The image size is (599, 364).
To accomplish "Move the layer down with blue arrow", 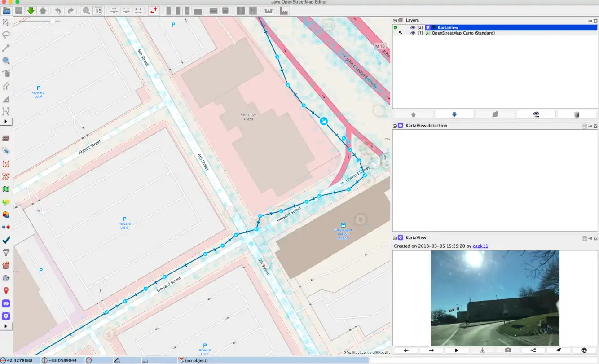I will click(x=454, y=114).
